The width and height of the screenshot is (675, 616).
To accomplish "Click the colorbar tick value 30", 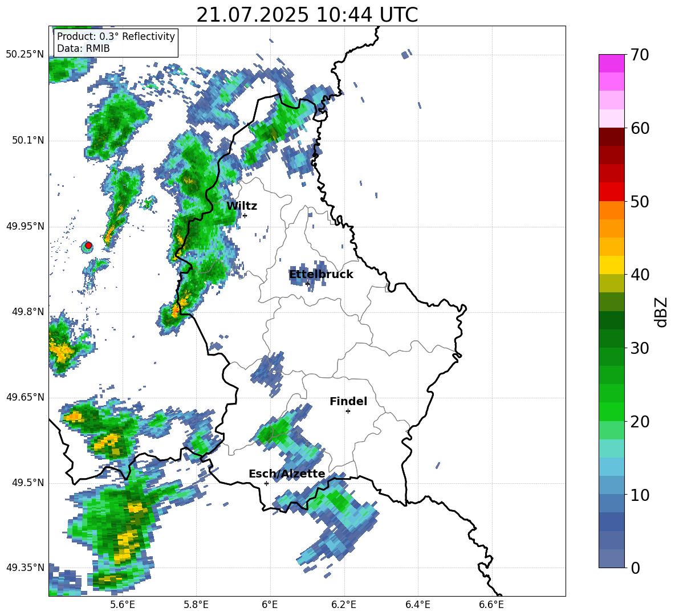I will (x=640, y=348).
